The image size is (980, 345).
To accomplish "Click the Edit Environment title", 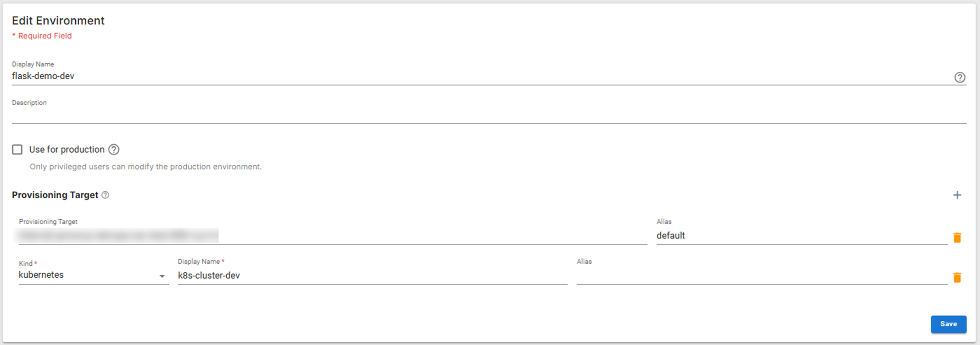I will 58,21.
